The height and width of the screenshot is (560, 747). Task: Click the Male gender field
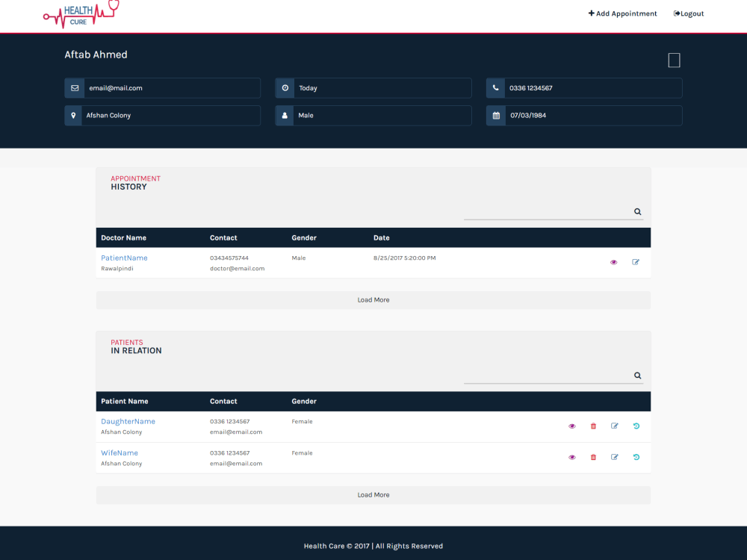coord(373,116)
